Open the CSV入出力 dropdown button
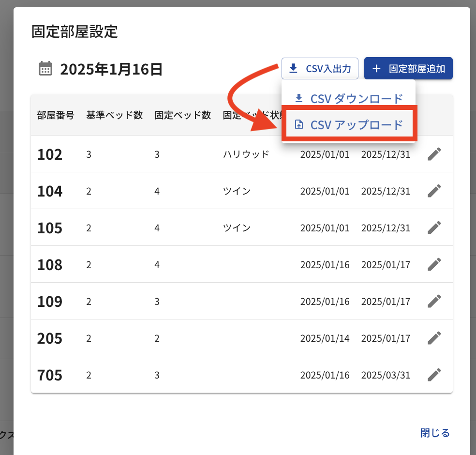 [320, 69]
